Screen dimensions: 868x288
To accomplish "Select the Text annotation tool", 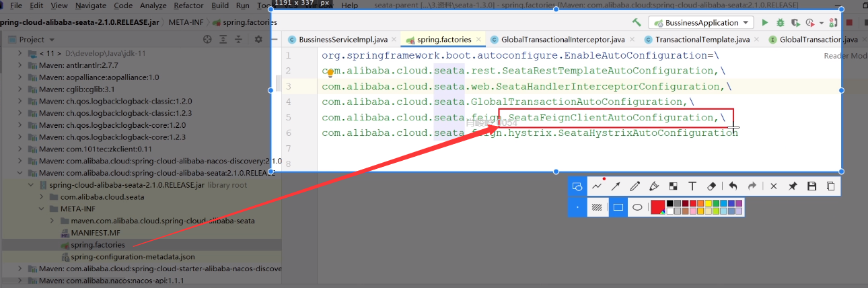I will pyautogui.click(x=692, y=186).
